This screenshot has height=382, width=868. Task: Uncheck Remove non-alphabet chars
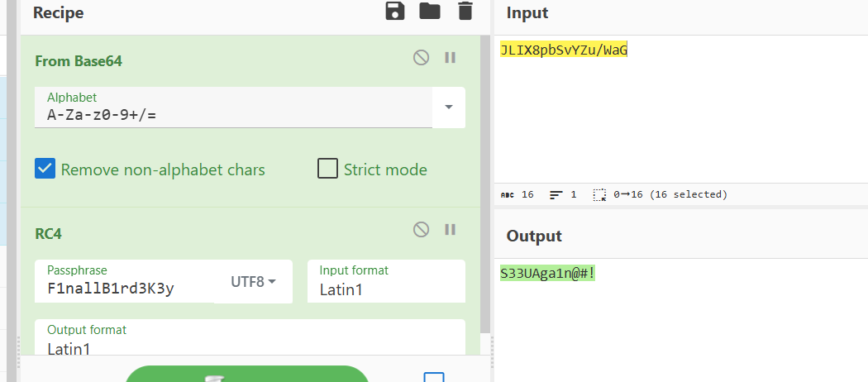[45, 170]
